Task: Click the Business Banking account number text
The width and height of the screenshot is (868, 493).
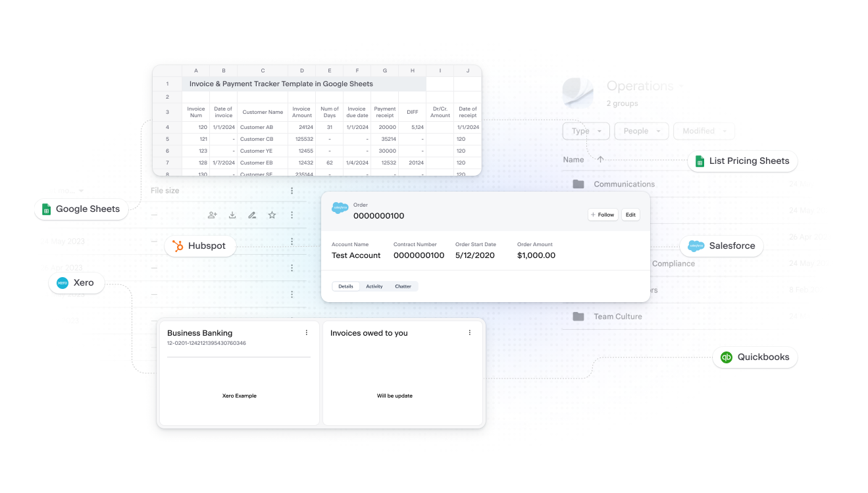Action: 207,344
